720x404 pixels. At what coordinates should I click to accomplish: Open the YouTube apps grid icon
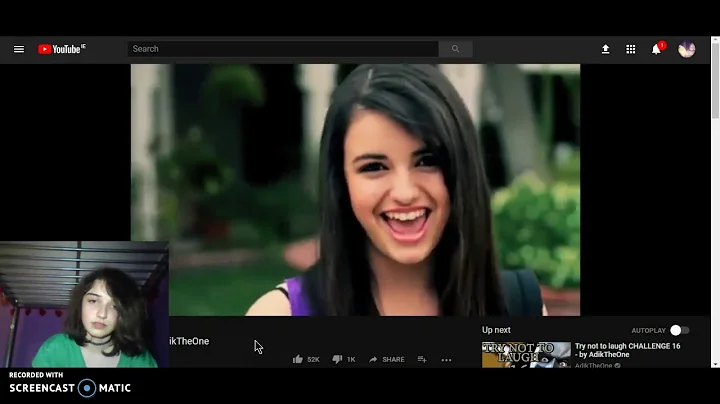[x=631, y=49]
